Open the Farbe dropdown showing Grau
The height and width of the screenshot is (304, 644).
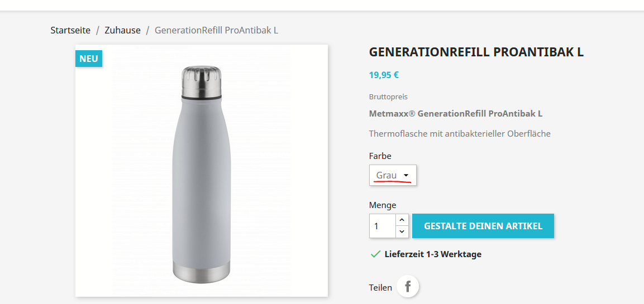click(x=393, y=175)
